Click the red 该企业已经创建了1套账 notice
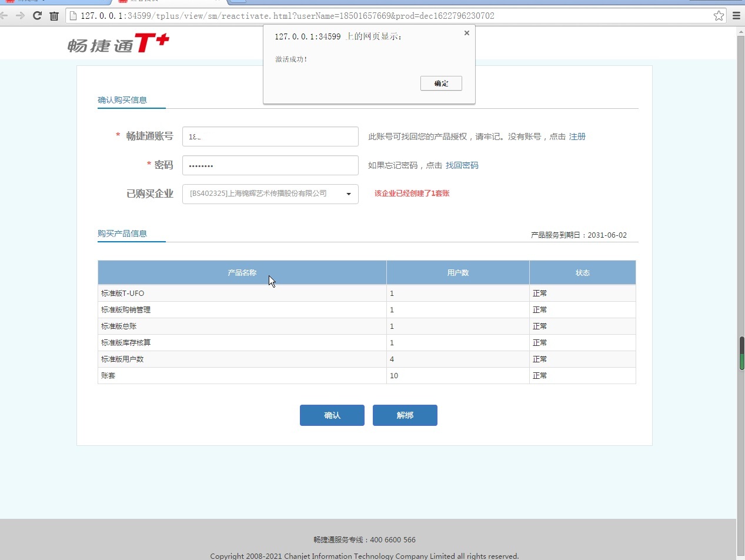The height and width of the screenshot is (560, 745). tap(412, 193)
